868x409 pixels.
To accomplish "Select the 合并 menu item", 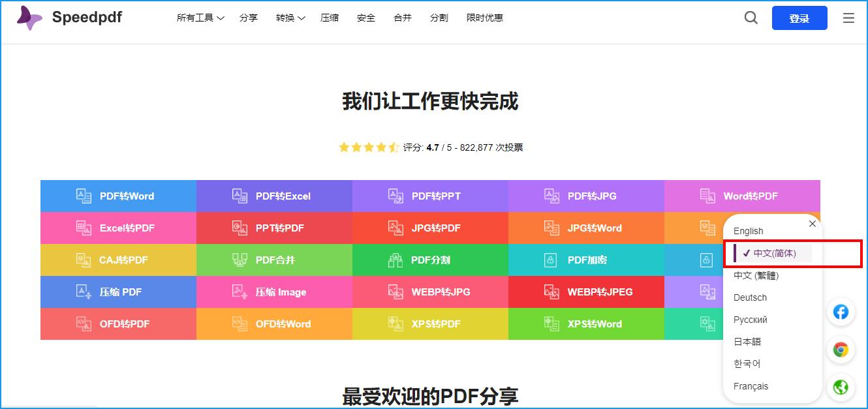I will [x=403, y=18].
